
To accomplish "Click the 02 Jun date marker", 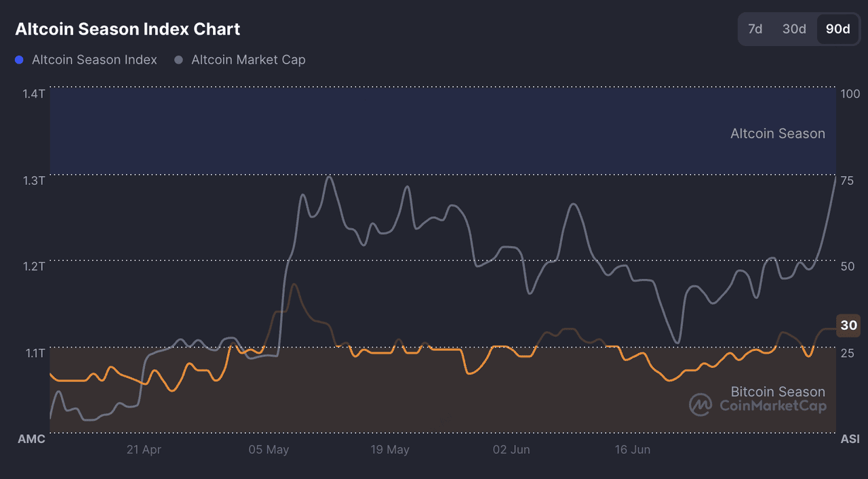I will click(511, 449).
